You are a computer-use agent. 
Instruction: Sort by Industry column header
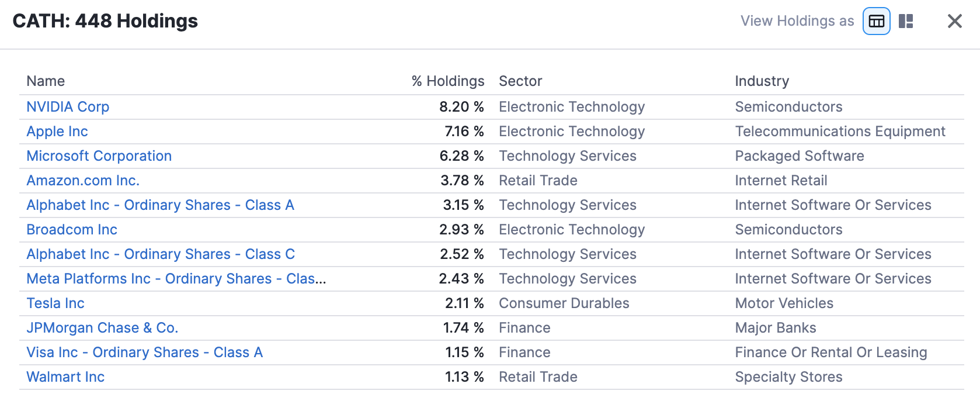(762, 81)
